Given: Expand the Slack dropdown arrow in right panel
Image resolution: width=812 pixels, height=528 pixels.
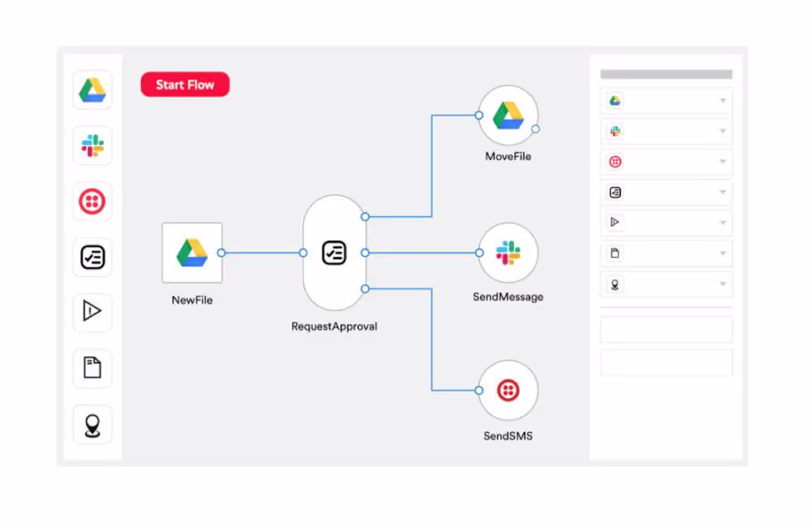Looking at the screenshot, I should click(x=723, y=131).
